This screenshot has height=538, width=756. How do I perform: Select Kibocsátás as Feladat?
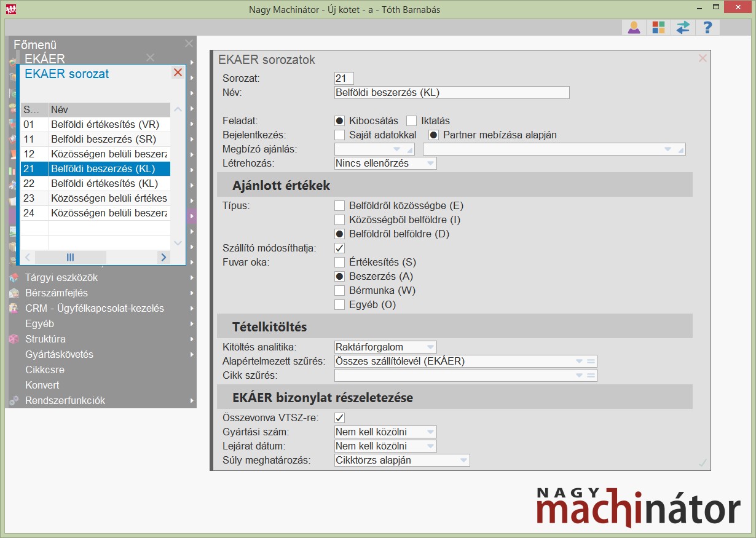click(339, 121)
